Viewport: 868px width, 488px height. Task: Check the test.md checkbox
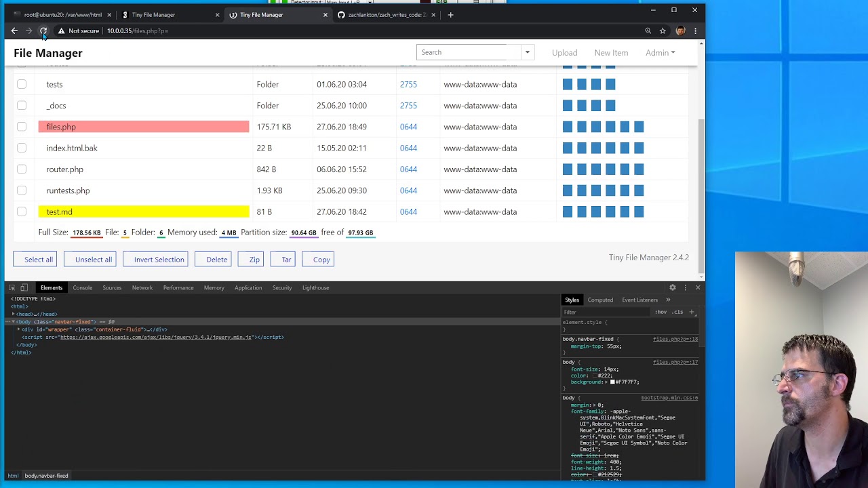pos(22,211)
